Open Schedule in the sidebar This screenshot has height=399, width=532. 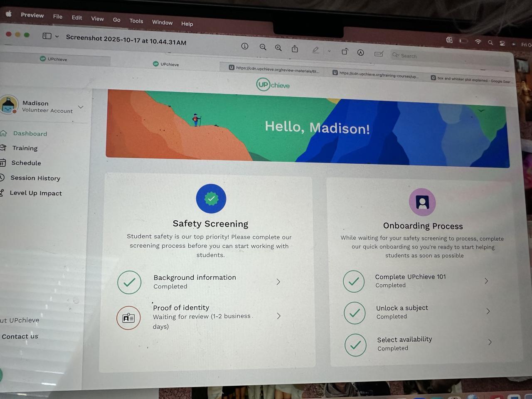click(26, 163)
